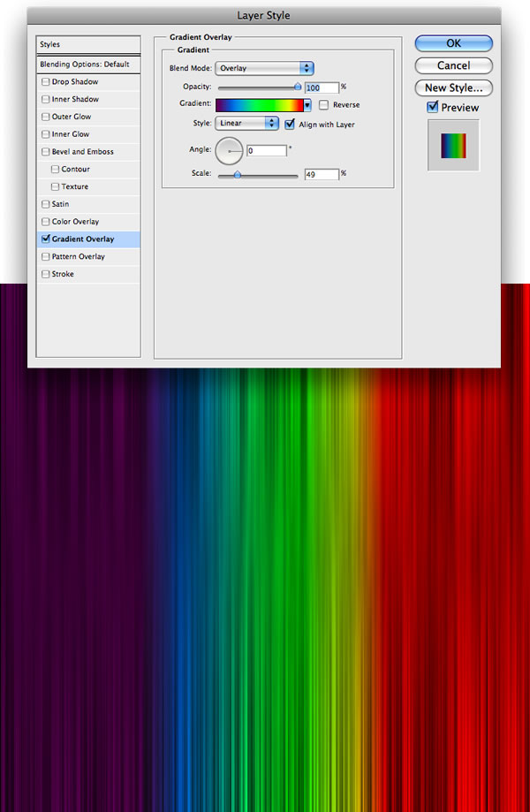The image size is (530, 812).
Task: Open the gradient Style dropdown
Action: (x=246, y=123)
